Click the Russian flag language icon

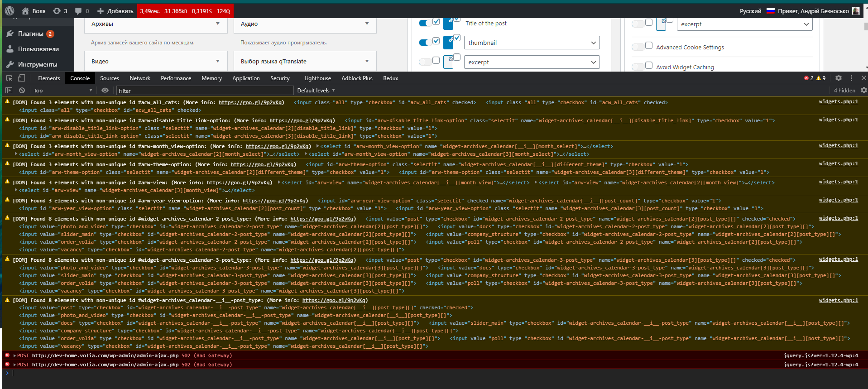(771, 11)
